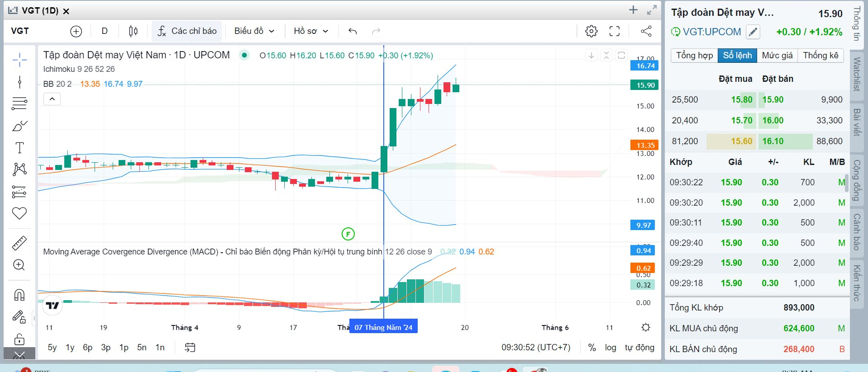Redo the last chart action
Viewport: 868px width, 372px height.
(x=376, y=31)
